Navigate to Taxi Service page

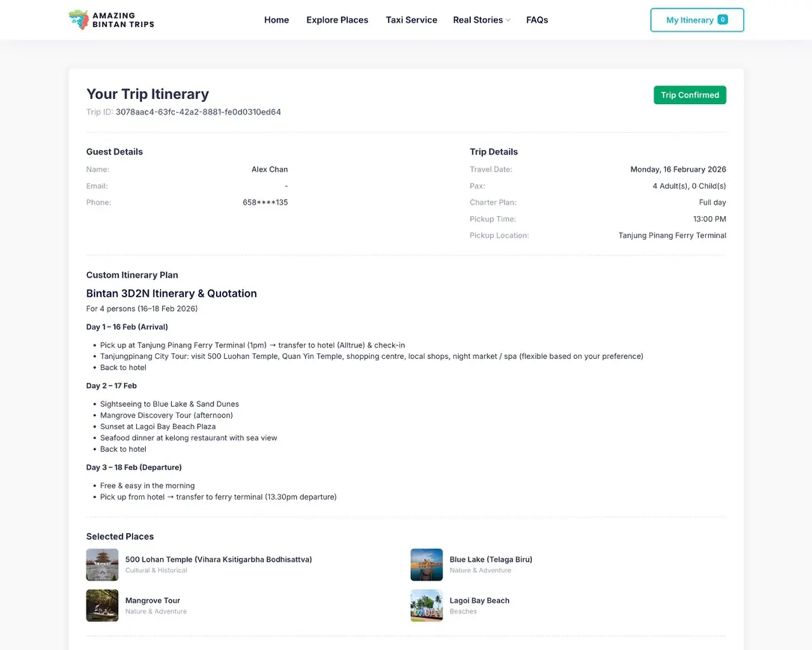tap(411, 20)
